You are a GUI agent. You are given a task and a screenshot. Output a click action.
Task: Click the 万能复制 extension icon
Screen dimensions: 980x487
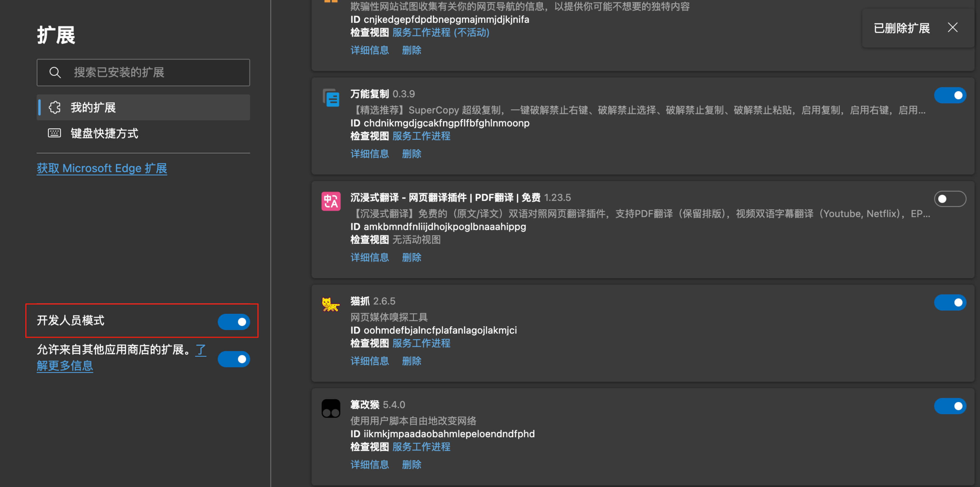(x=331, y=98)
